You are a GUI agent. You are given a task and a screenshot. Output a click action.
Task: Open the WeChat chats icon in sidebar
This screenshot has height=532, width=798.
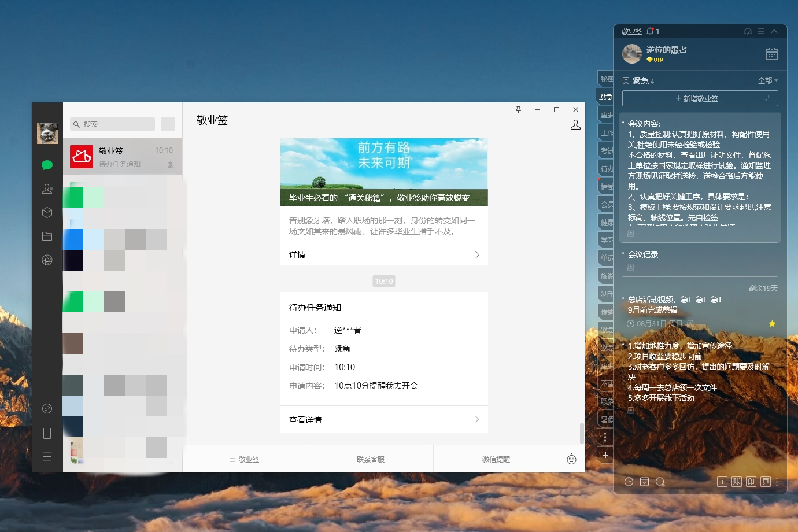(47, 165)
